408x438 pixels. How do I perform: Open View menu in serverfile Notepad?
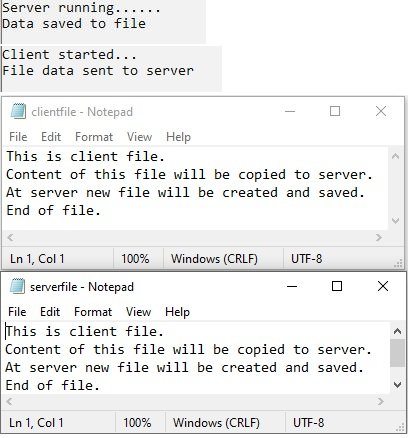(138, 312)
